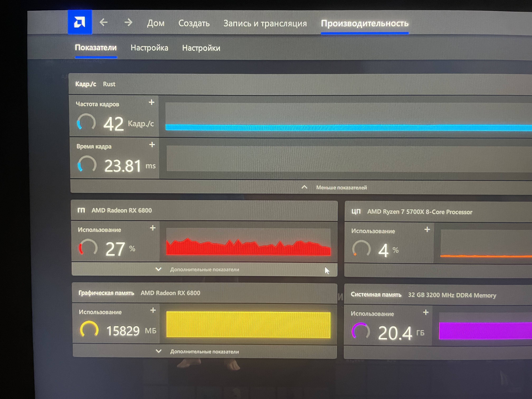Open the Дом tab

(x=156, y=23)
